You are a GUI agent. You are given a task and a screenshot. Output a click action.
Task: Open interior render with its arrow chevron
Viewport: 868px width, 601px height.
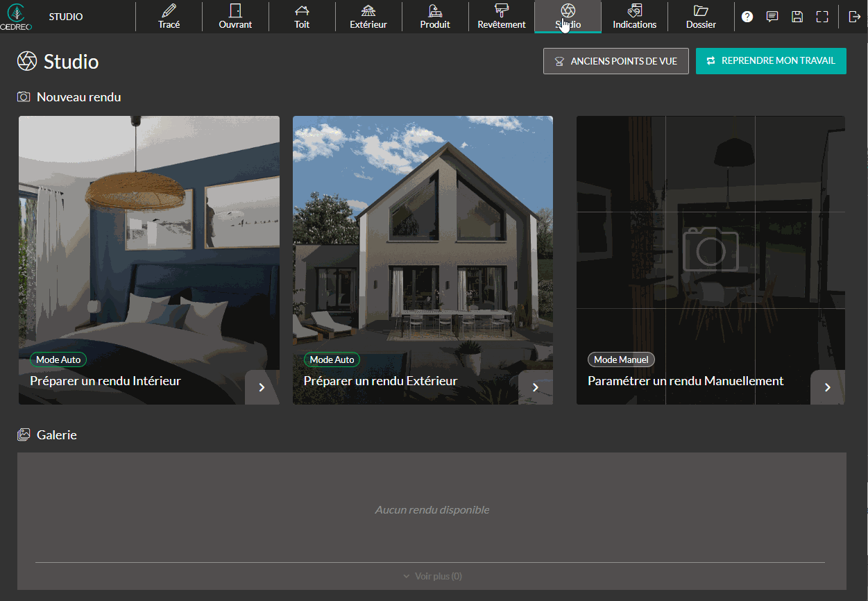262,387
